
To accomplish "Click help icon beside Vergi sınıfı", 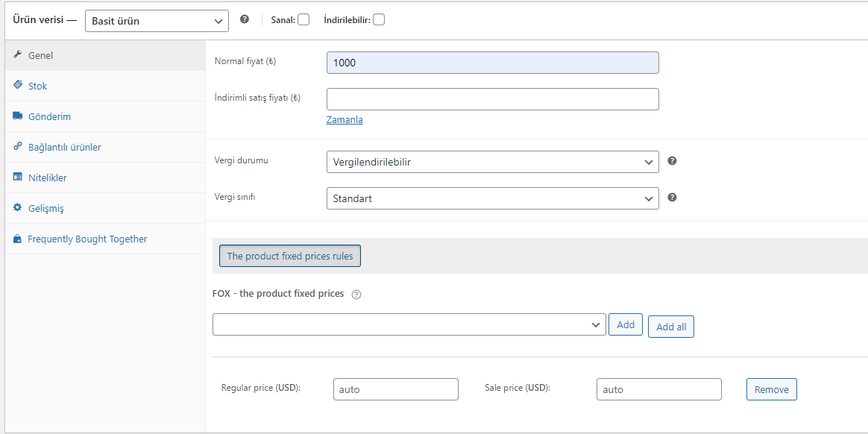I will 672,197.
